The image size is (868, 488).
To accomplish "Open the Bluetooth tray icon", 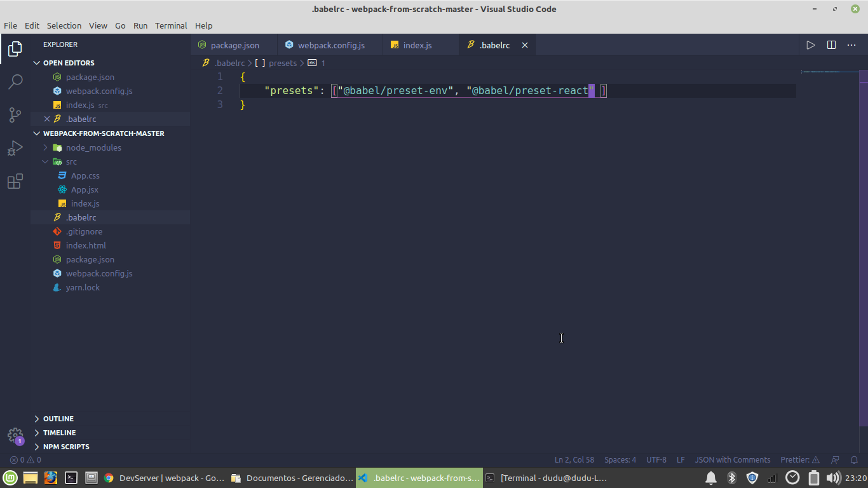I will [731, 478].
